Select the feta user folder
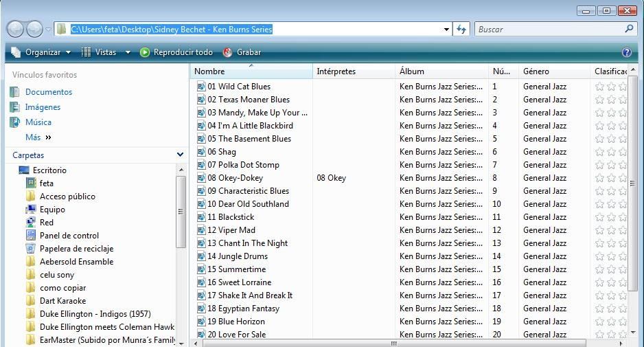644x347 pixels. (47, 183)
